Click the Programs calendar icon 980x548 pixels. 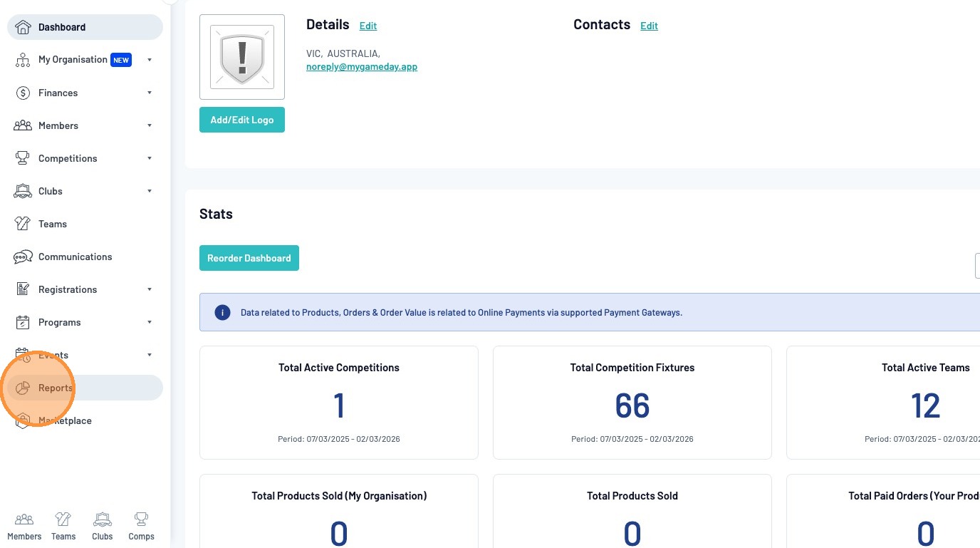23,322
